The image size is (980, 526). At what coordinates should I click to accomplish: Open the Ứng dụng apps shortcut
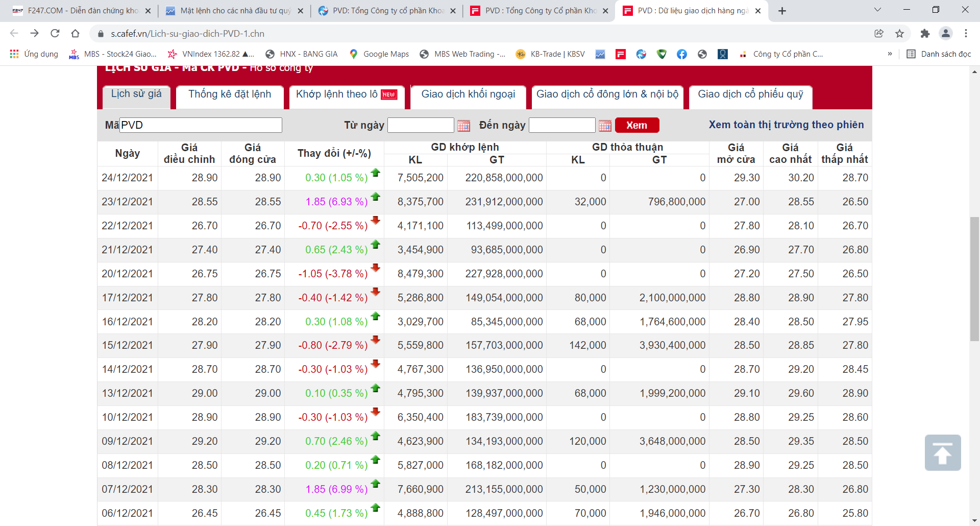coord(34,54)
